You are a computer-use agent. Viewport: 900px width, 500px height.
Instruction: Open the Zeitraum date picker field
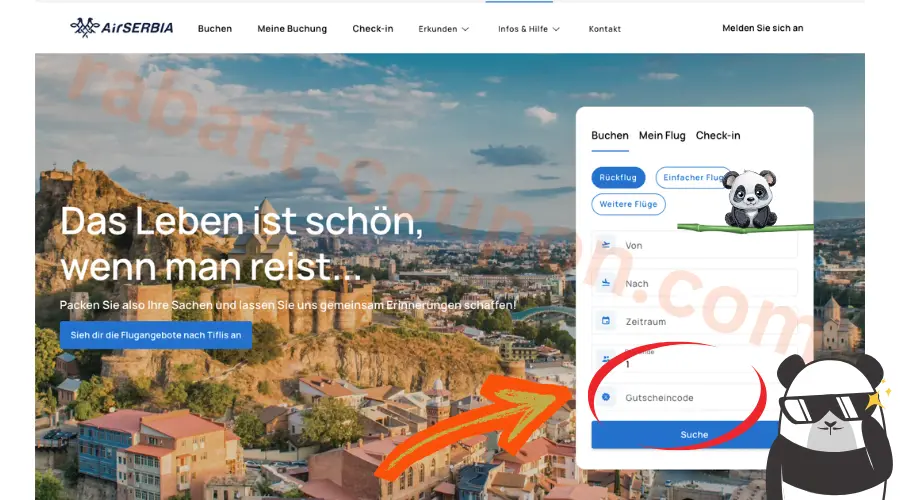point(695,321)
